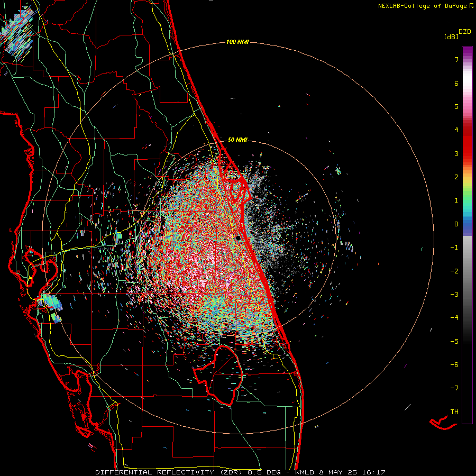Click the KMLB radar site black dot
This screenshot has width=476, height=476.
click(239, 238)
